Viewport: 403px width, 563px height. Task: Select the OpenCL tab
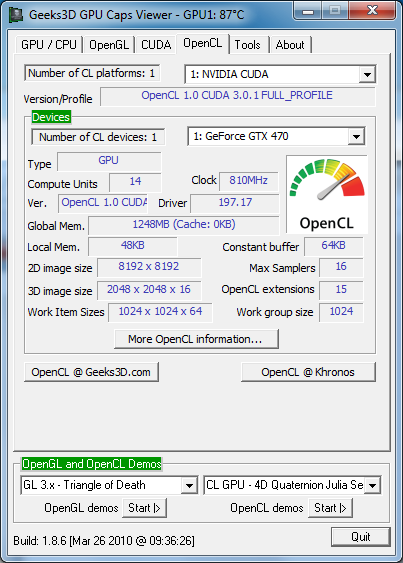(203, 43)
